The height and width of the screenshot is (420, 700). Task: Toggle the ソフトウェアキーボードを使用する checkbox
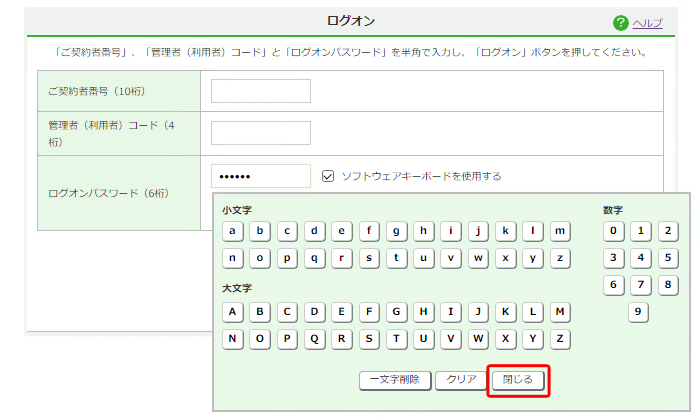(328, 176)
